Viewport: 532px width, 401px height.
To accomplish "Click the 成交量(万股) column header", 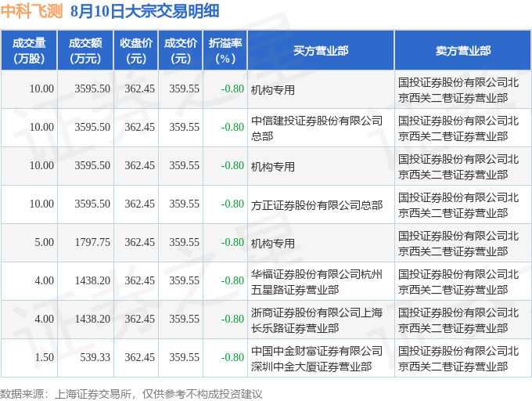I will click(x=29, y=50).
